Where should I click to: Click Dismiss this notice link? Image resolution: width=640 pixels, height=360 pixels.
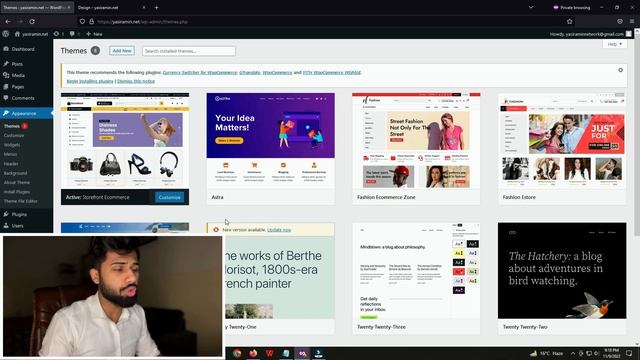pyautogui.click(x=136, y=81)
